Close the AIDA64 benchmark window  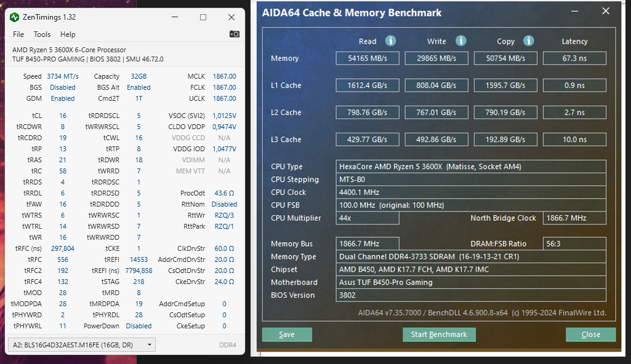606,11
